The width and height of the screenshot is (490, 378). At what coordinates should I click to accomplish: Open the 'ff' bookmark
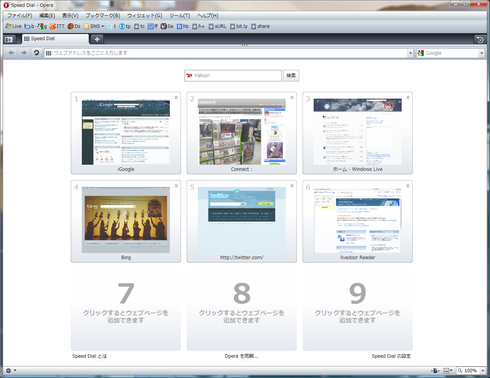coord(153,26)
